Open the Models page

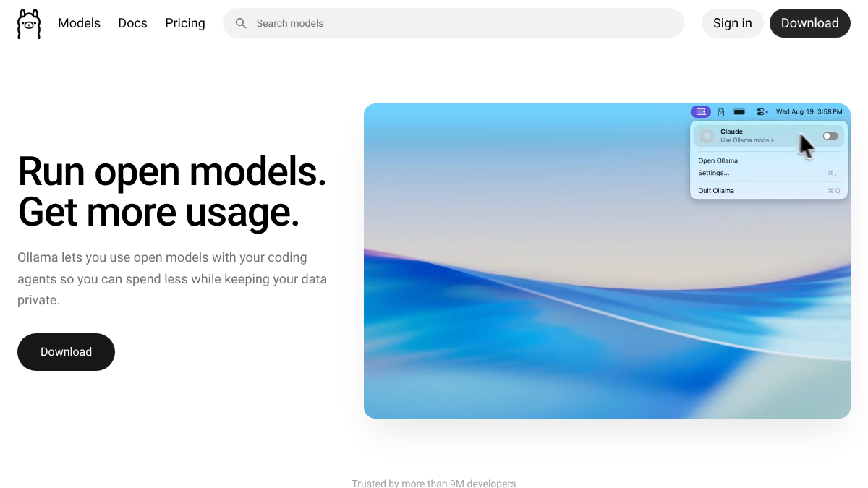[79, 23]
